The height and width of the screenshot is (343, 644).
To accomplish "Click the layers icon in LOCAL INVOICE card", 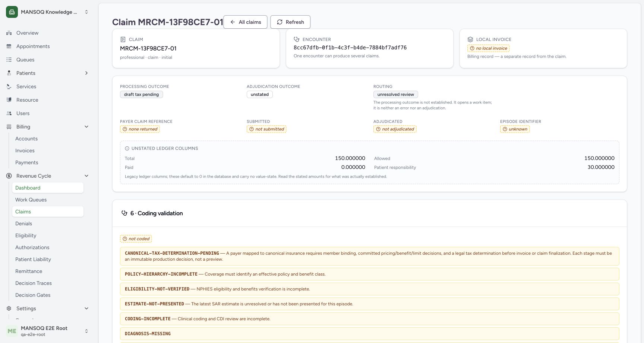I will (470, 39).
